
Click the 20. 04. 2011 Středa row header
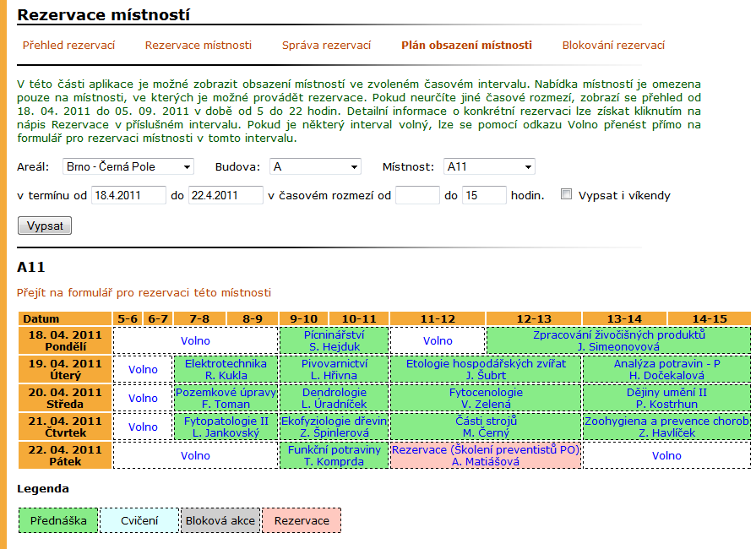click(64, 398)
